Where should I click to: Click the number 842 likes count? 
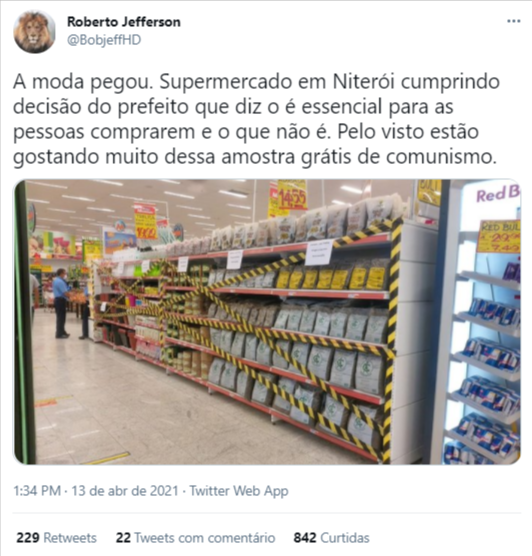[305, 538]
